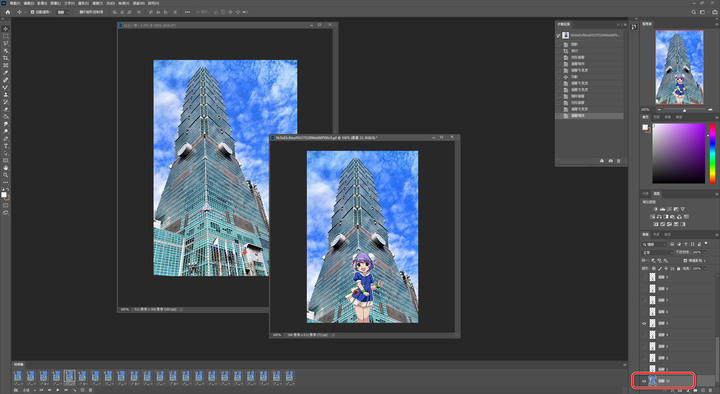Select the Hand tool
720x394 pixels.
[x=6, y=169]
